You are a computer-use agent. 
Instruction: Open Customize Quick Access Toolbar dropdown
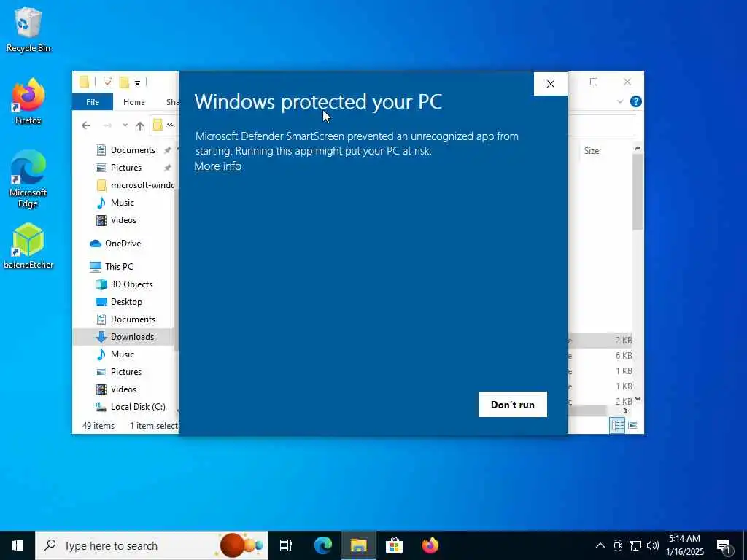(137, 83)
